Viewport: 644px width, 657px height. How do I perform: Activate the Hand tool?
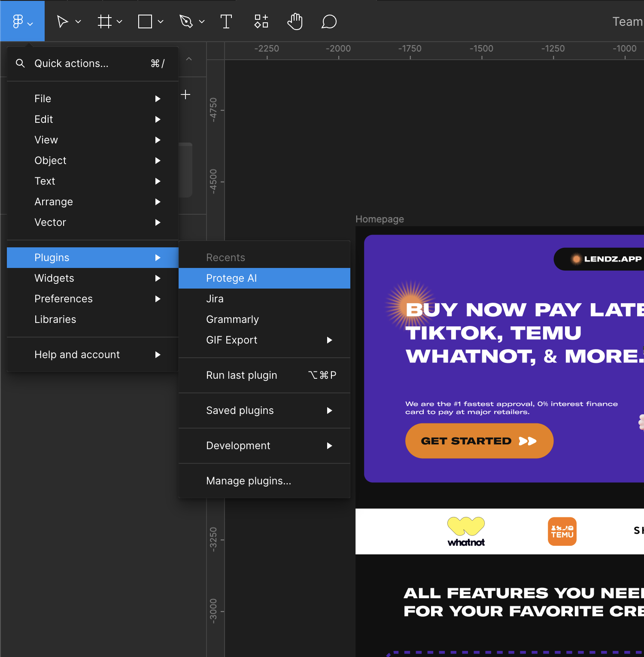295,21
